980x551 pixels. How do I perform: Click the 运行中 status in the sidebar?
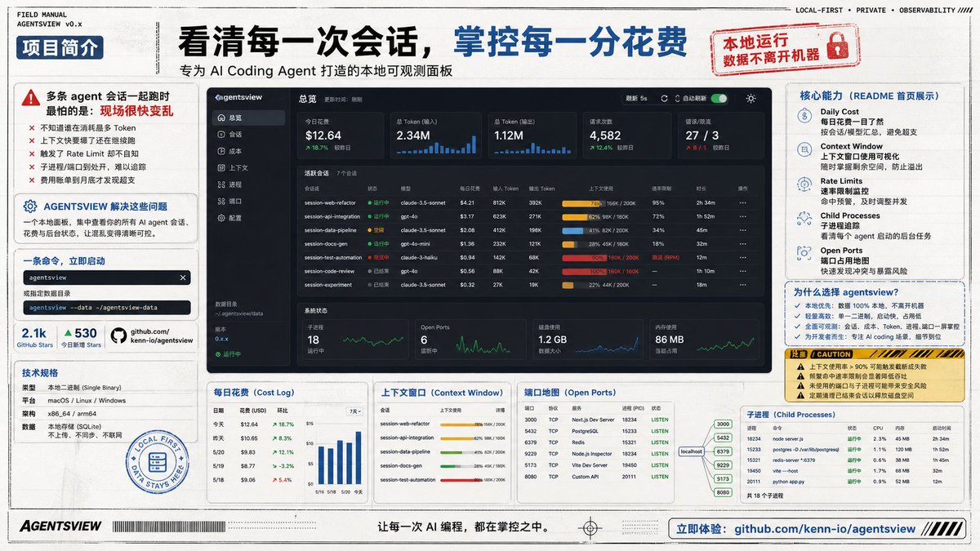tap(226, 353)
